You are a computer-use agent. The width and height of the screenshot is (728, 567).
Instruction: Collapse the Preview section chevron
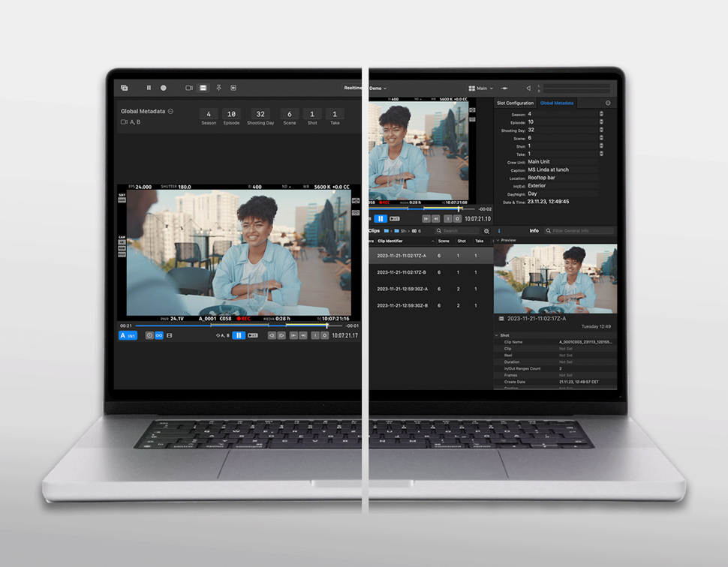pyautogui.click(x=498, y=240)
